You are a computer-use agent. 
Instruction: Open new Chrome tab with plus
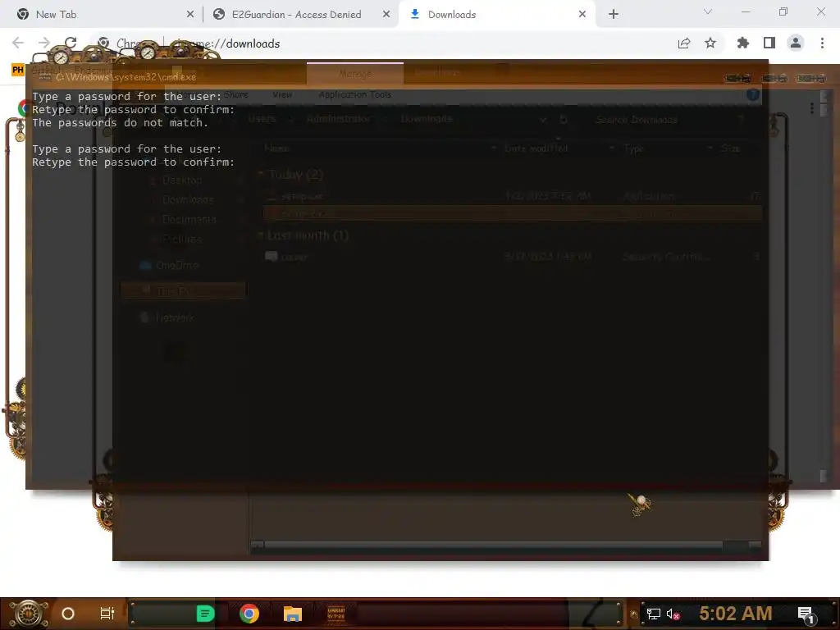614,15
